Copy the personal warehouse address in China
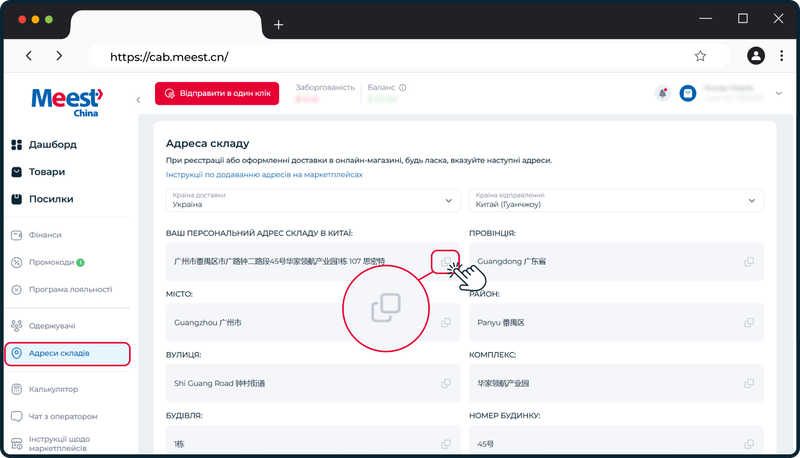Viewport: 800px width, 458px height. point(445,262)
